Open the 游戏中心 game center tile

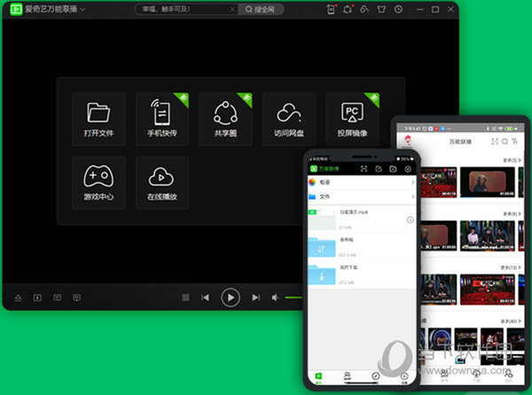click(98, 183)
